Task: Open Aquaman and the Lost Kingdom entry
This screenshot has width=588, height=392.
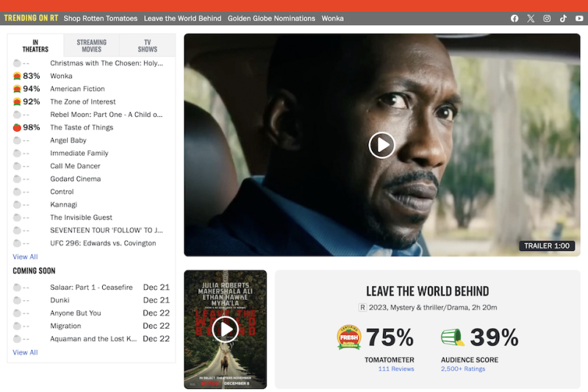Action: point(93,339)
